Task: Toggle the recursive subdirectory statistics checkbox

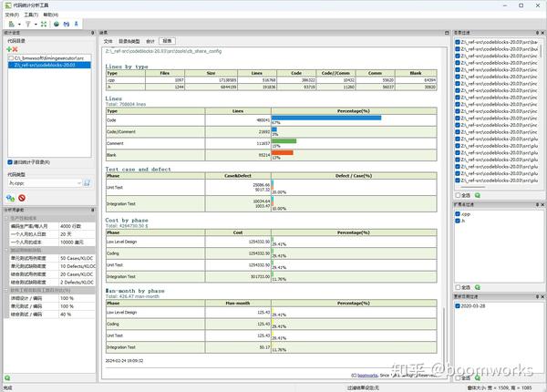Action: point(10,162)
